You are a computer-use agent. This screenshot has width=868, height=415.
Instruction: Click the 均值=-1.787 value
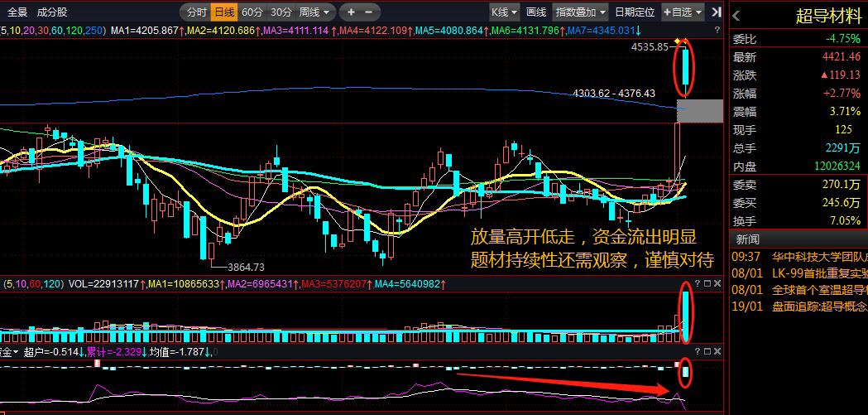tap(175, 352)
